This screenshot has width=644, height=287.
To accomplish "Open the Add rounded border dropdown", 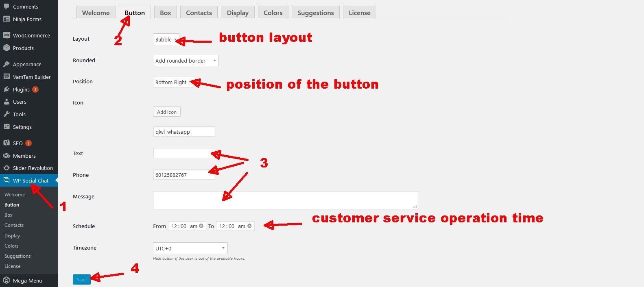I will pyautogui.click(x=186, y=61).
